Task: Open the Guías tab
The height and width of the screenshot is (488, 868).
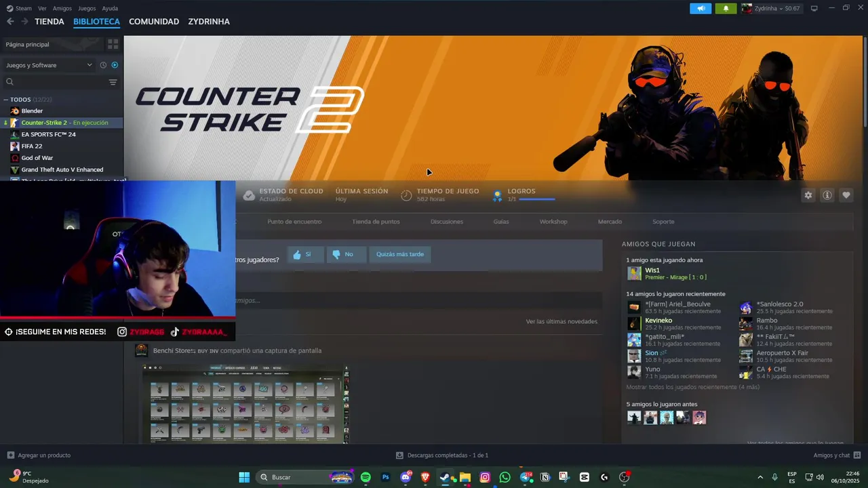Action: coord(501,222)
